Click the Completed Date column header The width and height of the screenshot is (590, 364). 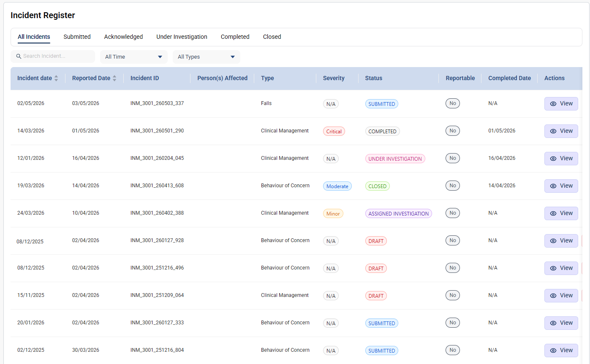tap(510, 78)
